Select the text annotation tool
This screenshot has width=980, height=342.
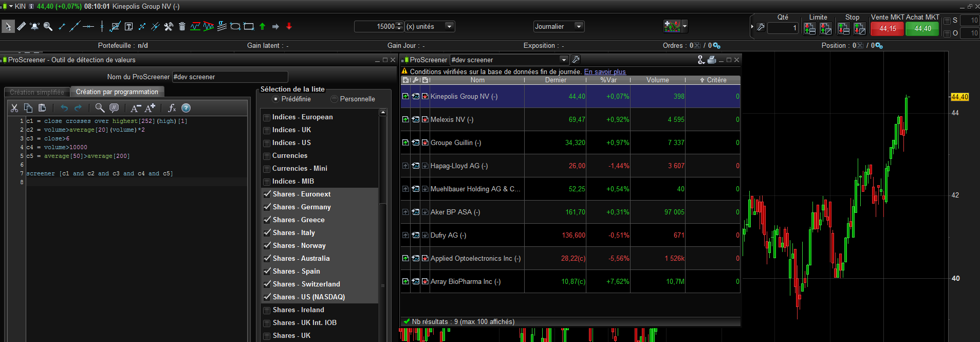click(128, 26)
